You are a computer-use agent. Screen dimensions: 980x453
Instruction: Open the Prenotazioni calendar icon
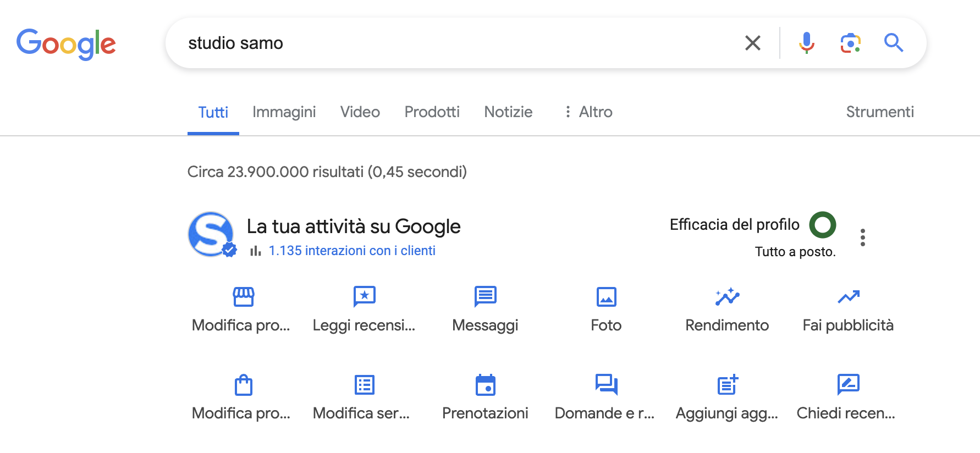(x=485, y=385)
